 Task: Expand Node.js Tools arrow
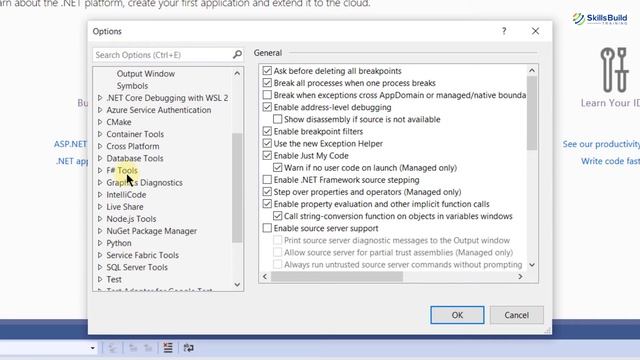pyautogui.click(x=100, y=219)
